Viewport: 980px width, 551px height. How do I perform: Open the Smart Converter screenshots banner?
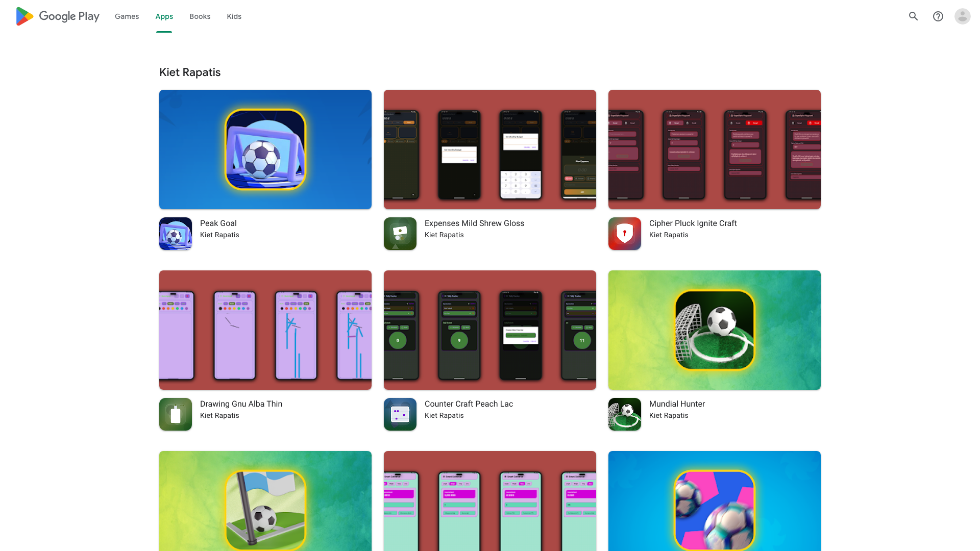pos(490,501)
